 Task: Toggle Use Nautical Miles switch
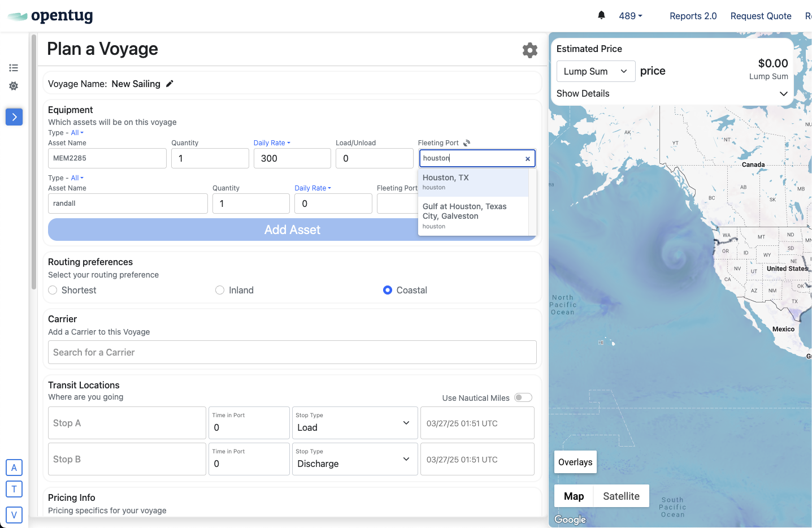click(x=523, y=397)
